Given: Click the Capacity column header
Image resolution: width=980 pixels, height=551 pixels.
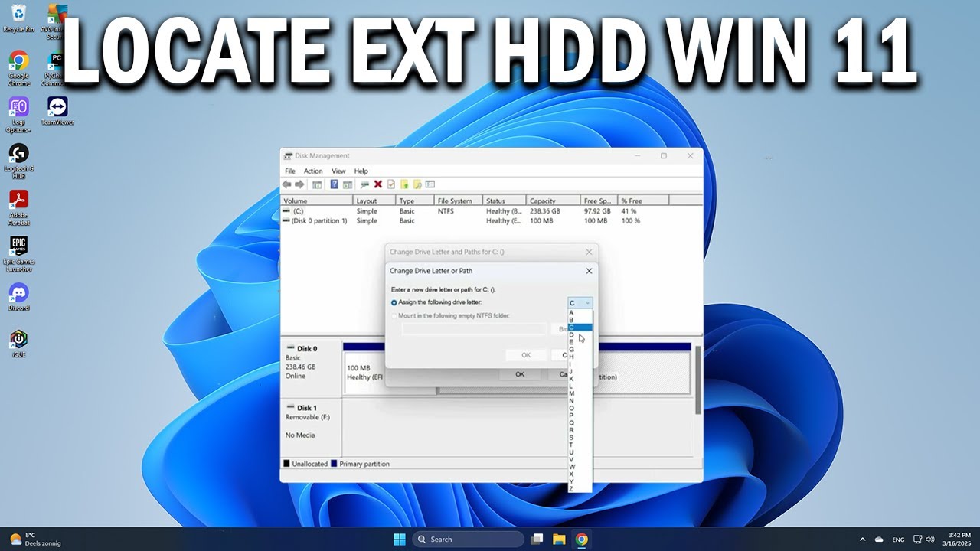Looking at the screenshot, I should 553,201.
